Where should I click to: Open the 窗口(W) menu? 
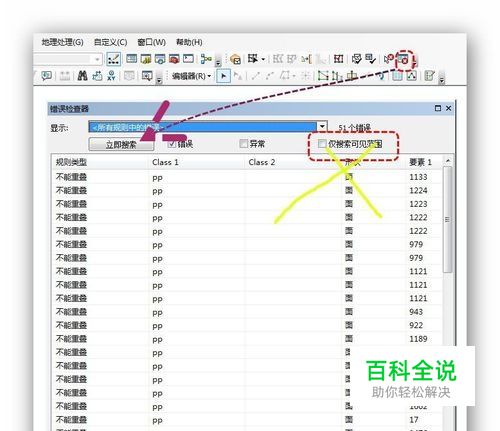click(x=152, y=42)
